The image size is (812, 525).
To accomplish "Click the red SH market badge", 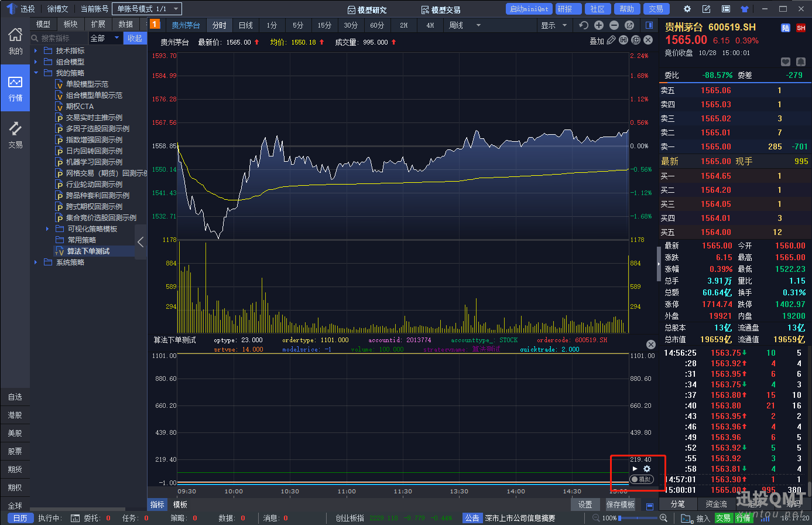I will [x=801, y=28].
